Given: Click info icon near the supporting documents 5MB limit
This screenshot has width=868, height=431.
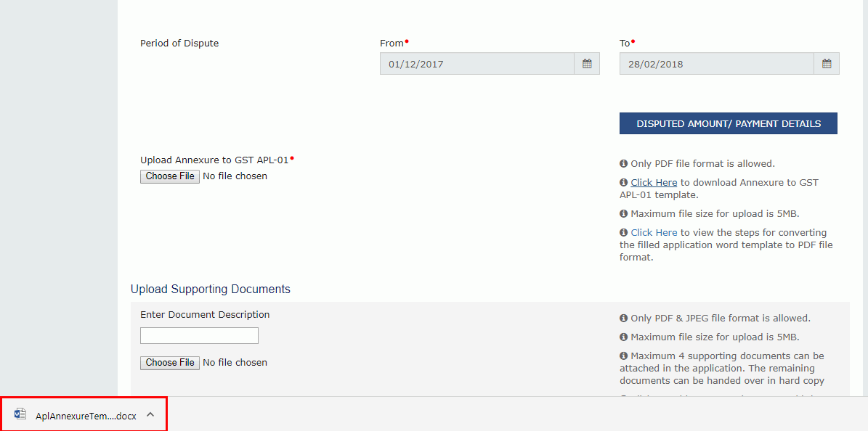Looking at the screenshot, I should point(622,337).
